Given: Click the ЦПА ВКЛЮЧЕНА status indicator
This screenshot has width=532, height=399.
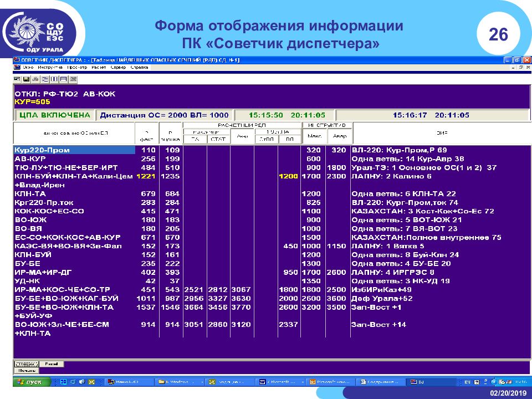Looking at the screenshot, I should coord(55,115).
